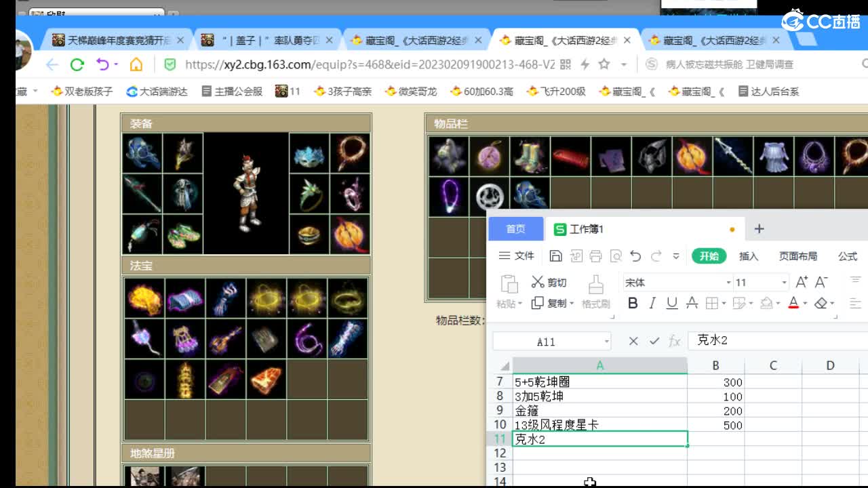
Task: Open the Name Box dropdown A11
Action: (606, 342)
